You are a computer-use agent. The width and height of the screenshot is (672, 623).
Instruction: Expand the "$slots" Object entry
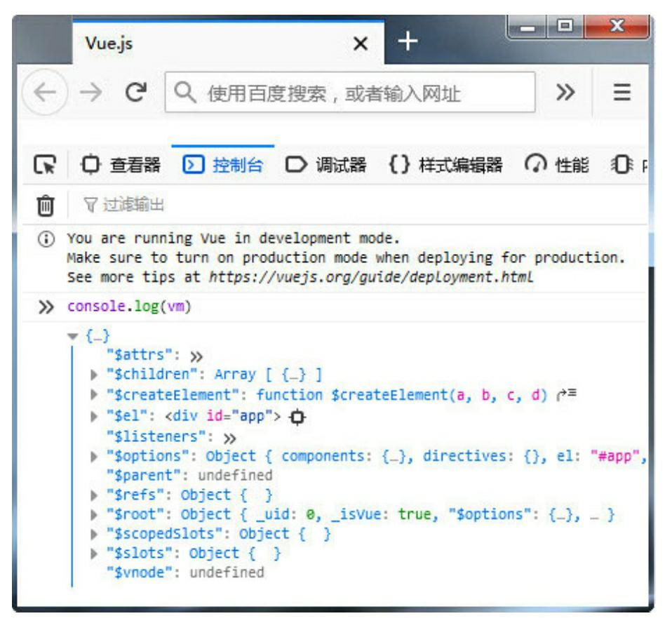click(x=94, y=554)
